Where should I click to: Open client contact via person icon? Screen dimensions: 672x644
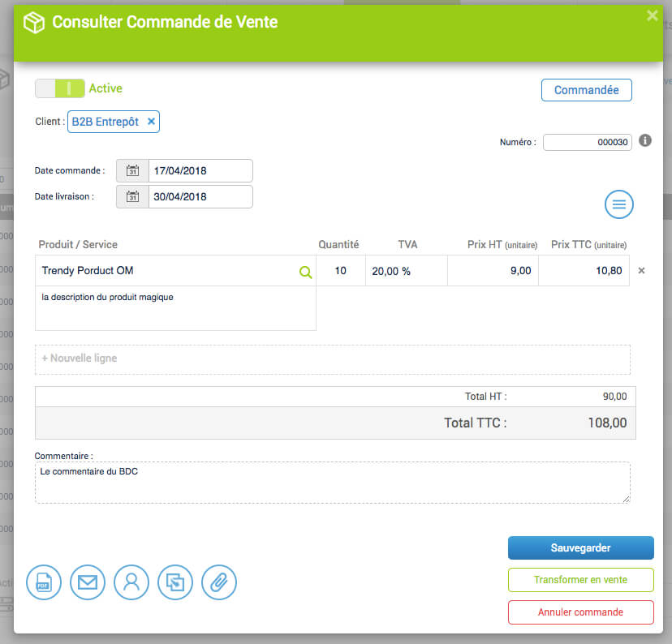[x=131, y=582]
